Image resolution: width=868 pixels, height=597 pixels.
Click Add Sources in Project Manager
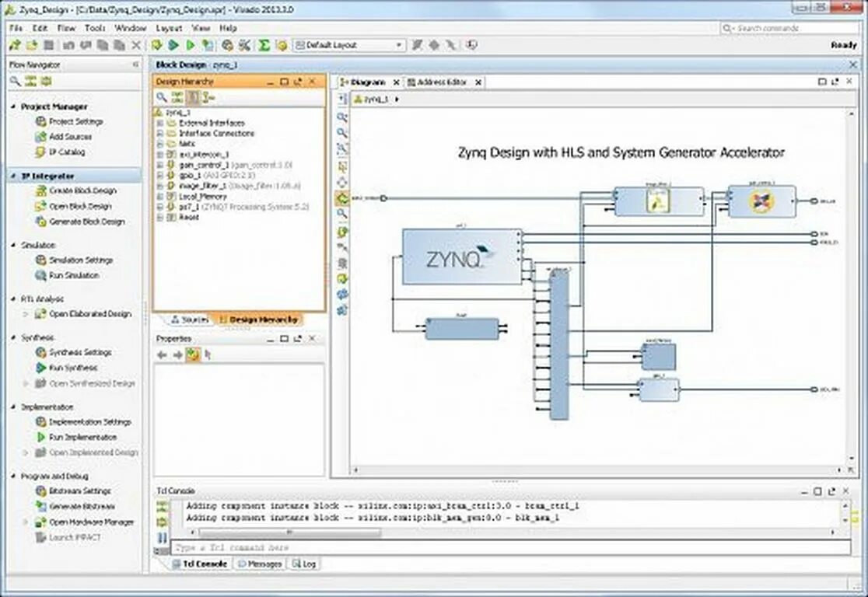point(70,137)
